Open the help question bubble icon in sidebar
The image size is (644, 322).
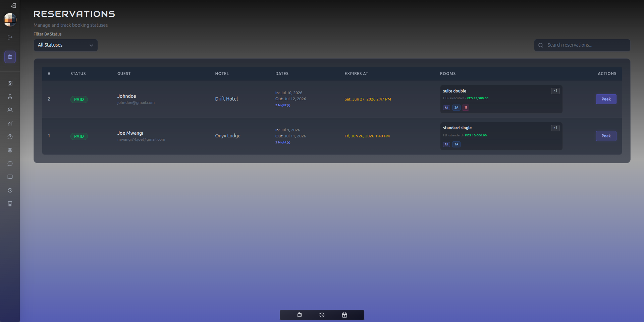point(10,137)
